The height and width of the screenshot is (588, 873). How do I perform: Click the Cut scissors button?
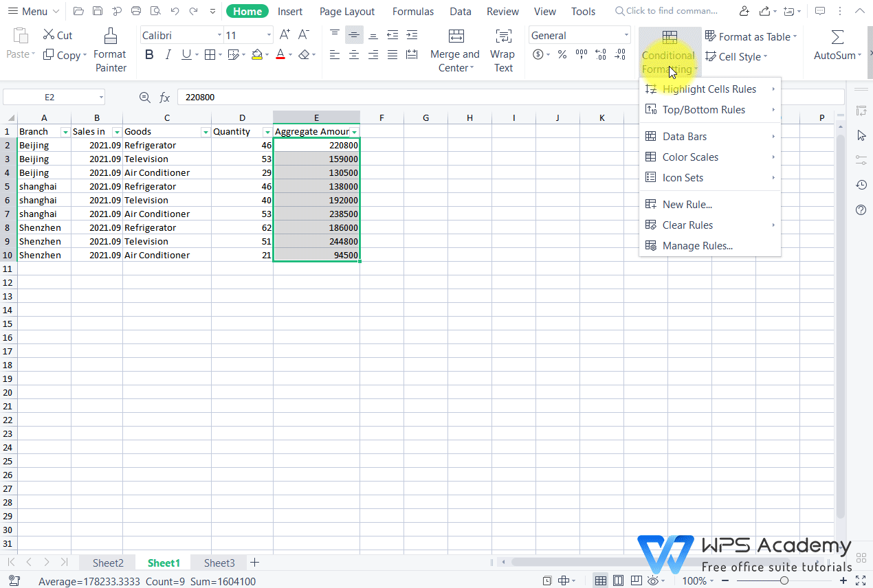pyautogui.click(x=58, y=35)
